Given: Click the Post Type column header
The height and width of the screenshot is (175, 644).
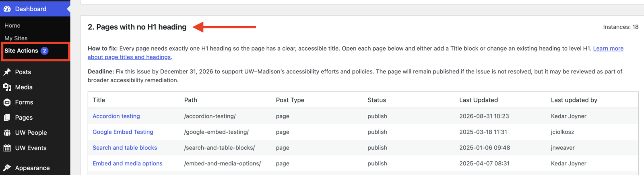Looking at the screenshot, I should click(290, 100).
